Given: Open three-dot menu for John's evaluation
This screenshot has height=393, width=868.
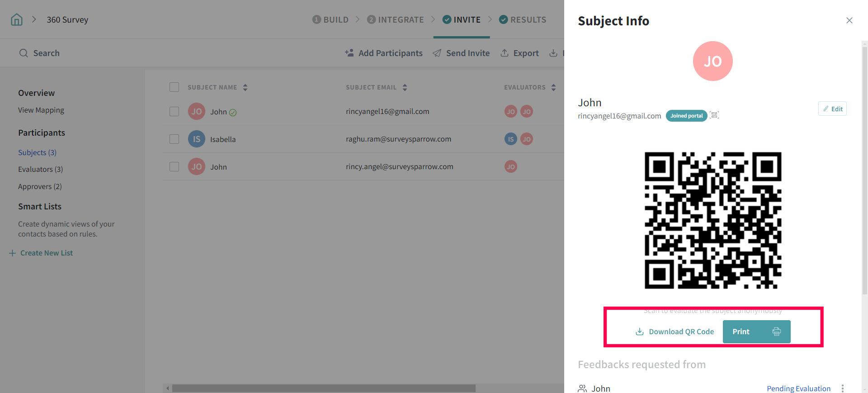Looking at the screenshot, I should pyautogui.click(x=842, y=388).
